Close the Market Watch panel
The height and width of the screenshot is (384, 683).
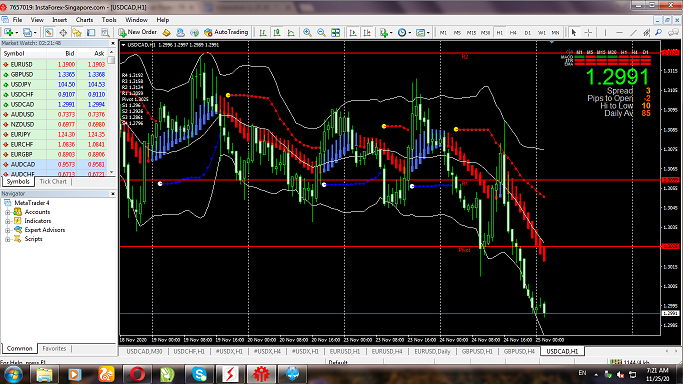pos(112,43)
